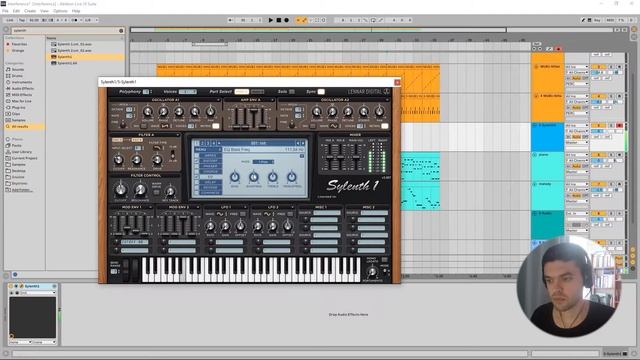Open the File menu

5,11
